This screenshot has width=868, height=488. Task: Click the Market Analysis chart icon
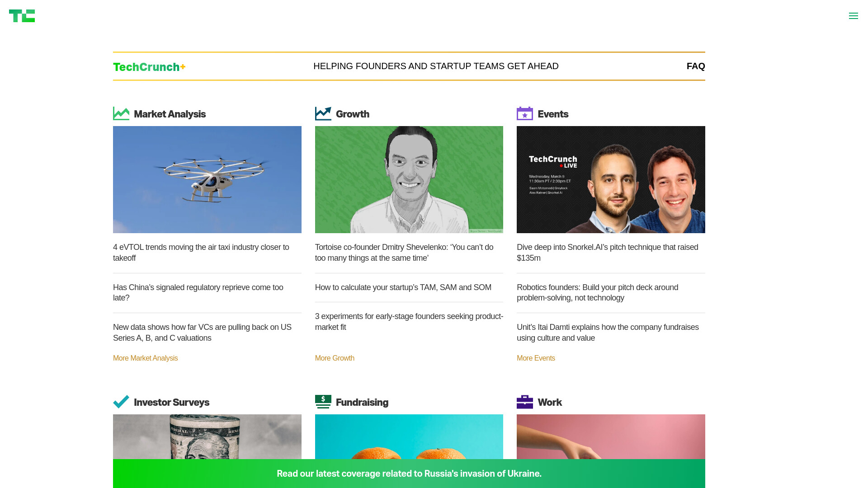click(x=121, y=113)
